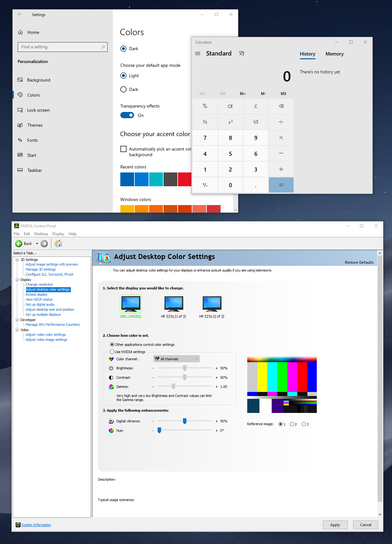The image size is (392, 544).
Task: Click the NVIDIA Home icon in toolbar
Action: tap(58, 244)
